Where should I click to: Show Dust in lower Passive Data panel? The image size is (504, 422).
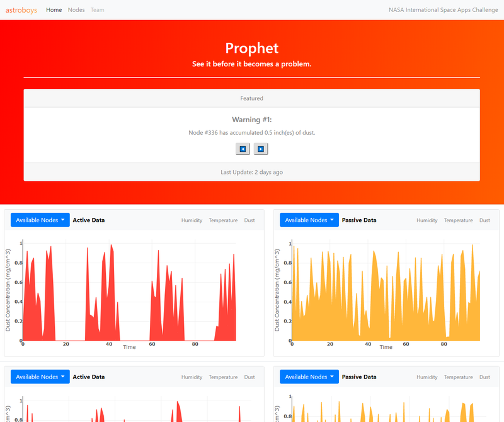pos(484,377)
